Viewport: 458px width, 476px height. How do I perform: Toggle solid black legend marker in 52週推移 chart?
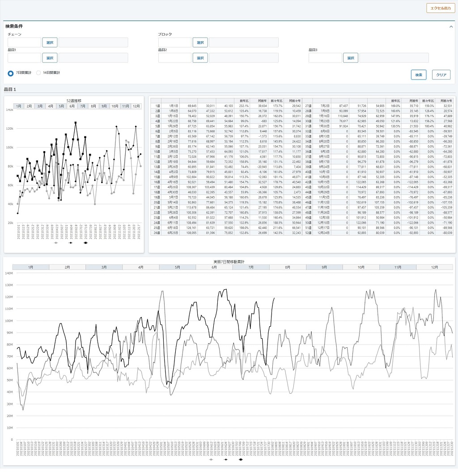click(x=85, y=243)
